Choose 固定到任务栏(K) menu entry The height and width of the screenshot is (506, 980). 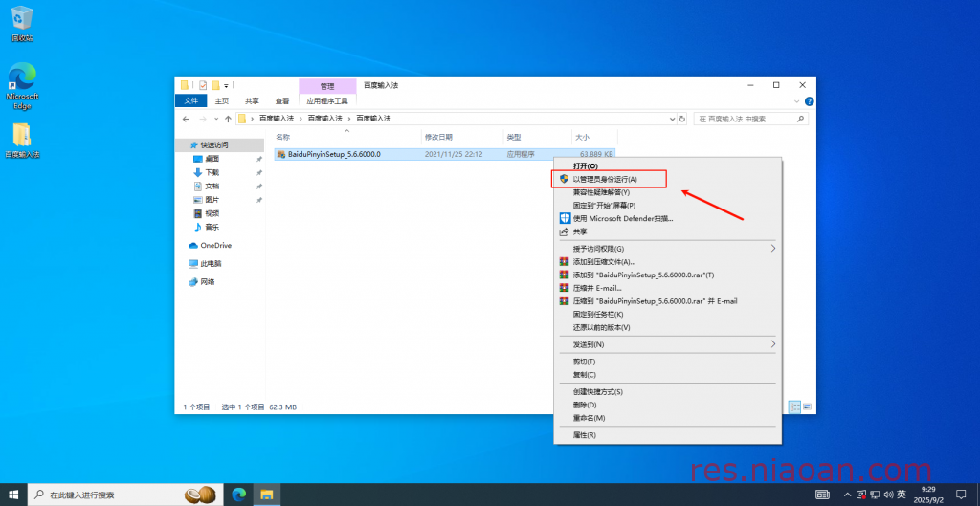point(667,315)
